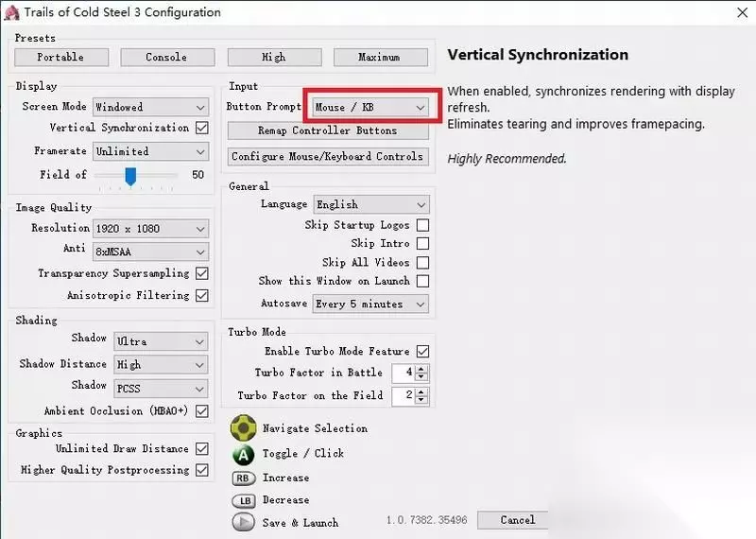756x539 pixels.
Task: Open the Anti-aliasing 8xMSAA dropdown
Action: (x=150, y=252)
